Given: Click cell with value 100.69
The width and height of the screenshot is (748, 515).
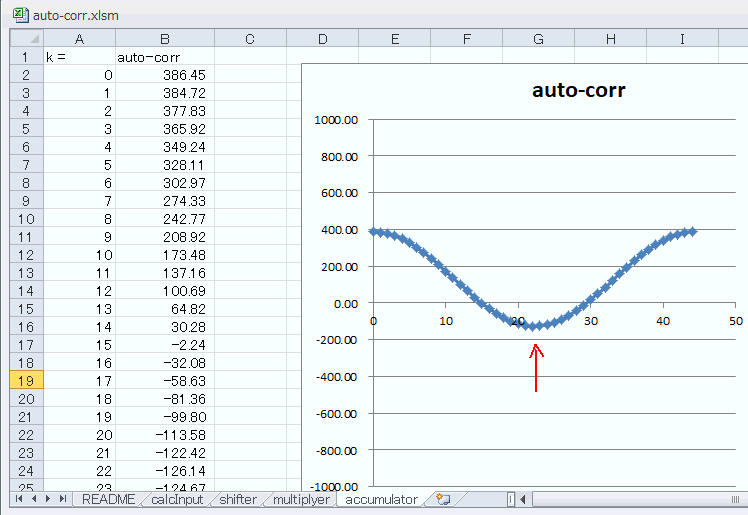Looking at the screenshot, I should coord(165,290).
